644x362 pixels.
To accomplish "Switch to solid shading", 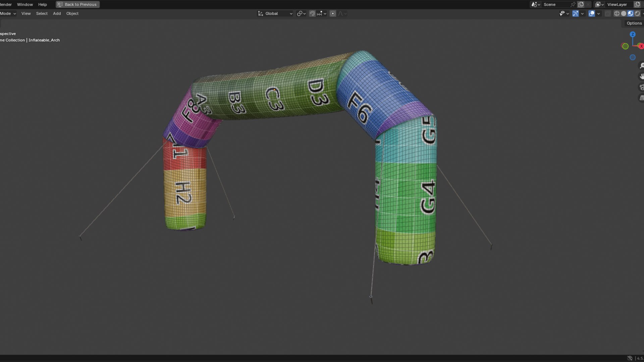I will click(624, 13).
